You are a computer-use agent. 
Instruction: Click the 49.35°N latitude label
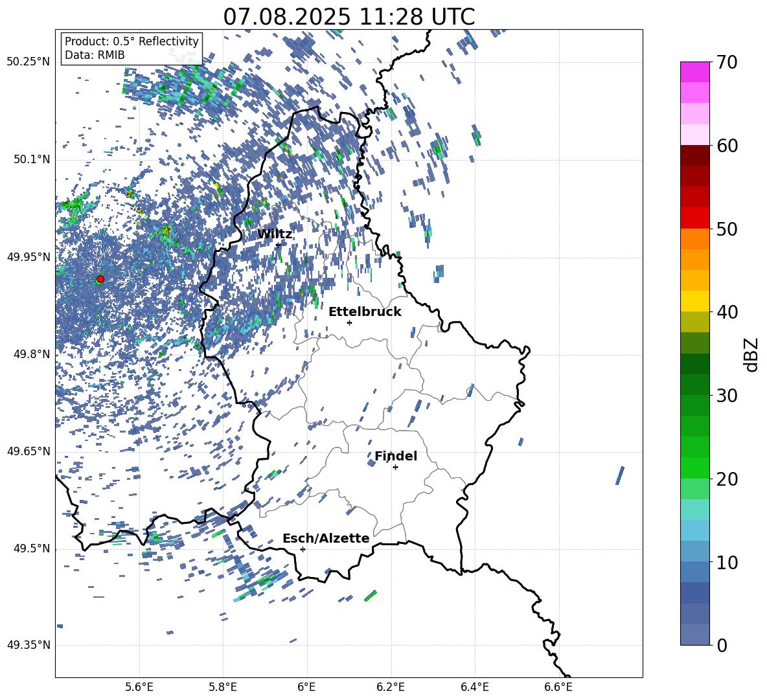(x=29, y=645)
